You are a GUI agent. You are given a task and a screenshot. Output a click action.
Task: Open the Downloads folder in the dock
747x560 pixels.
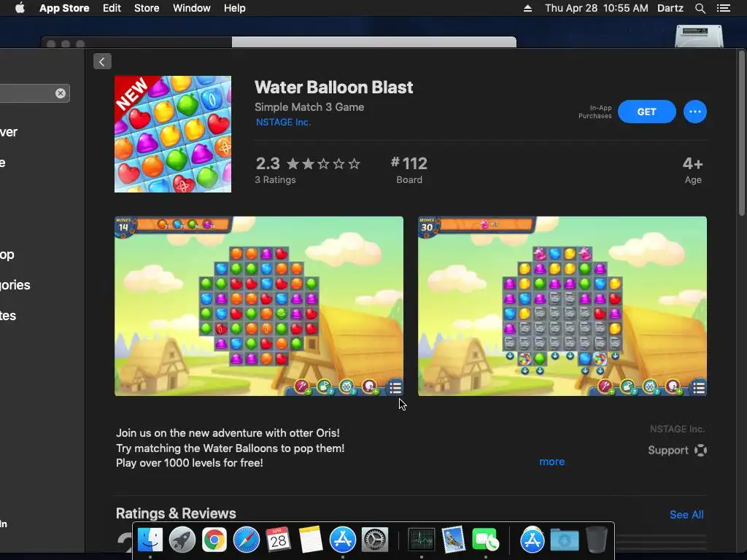(565, 540)
